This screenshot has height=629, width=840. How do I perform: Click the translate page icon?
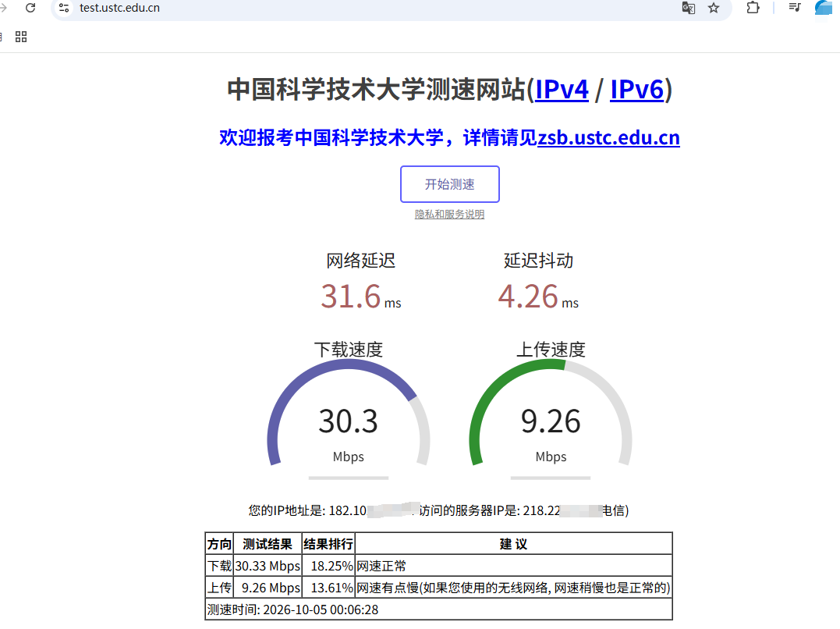[x=689, y=8]
